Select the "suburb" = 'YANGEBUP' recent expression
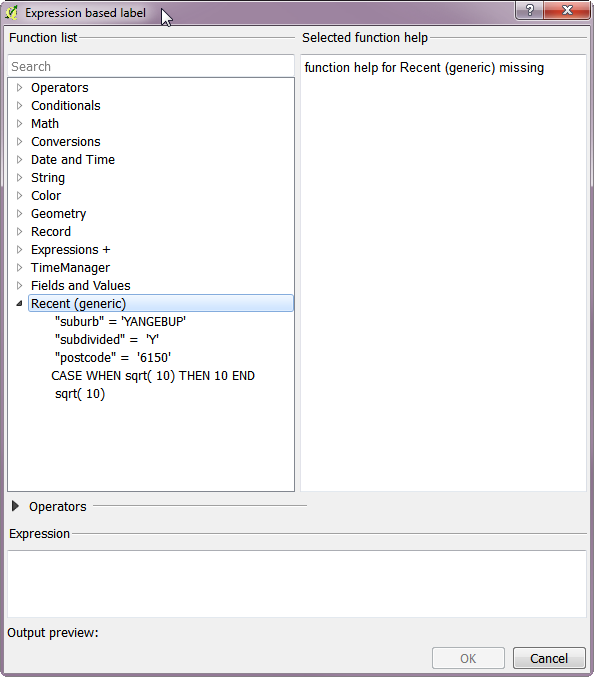This screenshot has height=677, width=594. (120, 322)
